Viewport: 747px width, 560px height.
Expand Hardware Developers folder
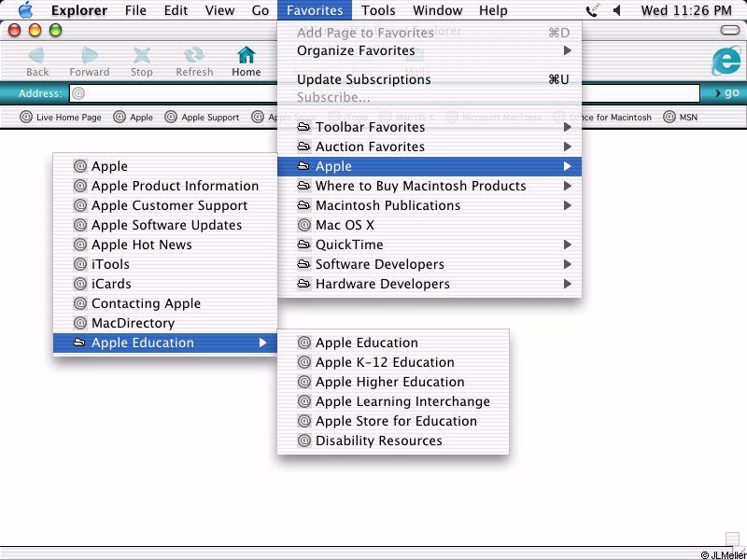pyautogui.click(x=430, y=284)
